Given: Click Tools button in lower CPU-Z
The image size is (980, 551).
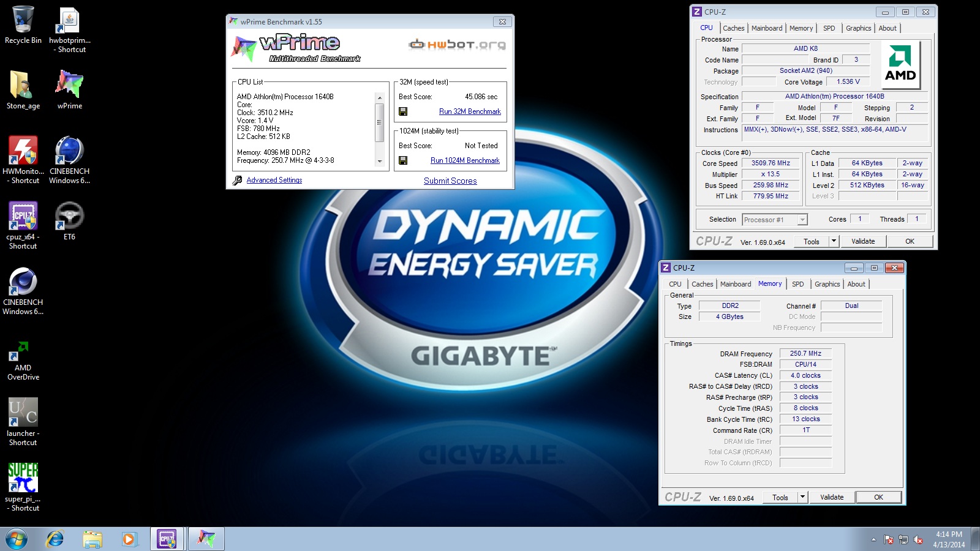Looking at the screenshot, I should coord(780,497).
